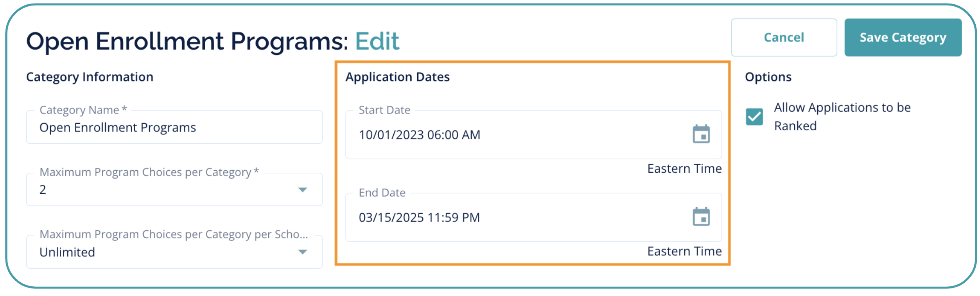The image size is (980, 296).
Task: Toggle the Allow Applications to be Ranked checkbox
Action: click(x=754, y=117)
